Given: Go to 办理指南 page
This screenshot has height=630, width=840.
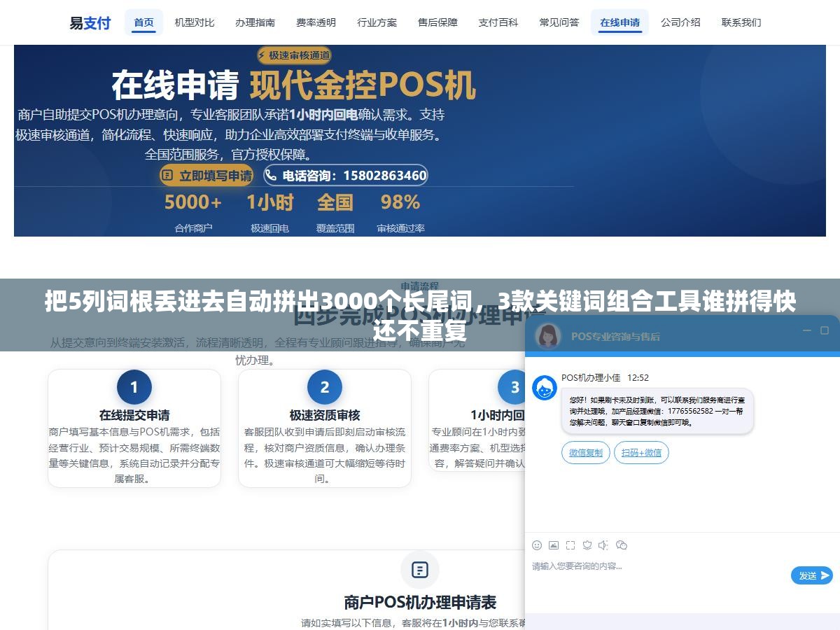Looking at the screenshot, I should click(255, 22).
